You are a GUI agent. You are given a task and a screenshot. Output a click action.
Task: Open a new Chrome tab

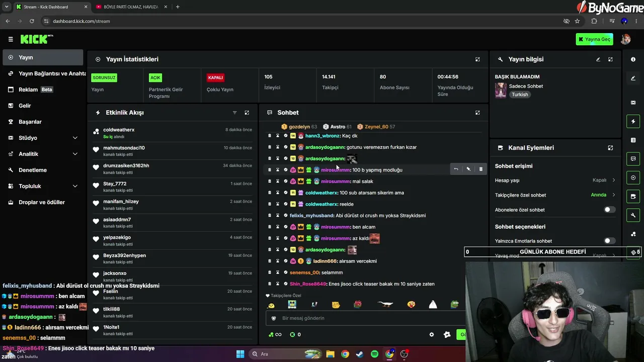[178, 7]
